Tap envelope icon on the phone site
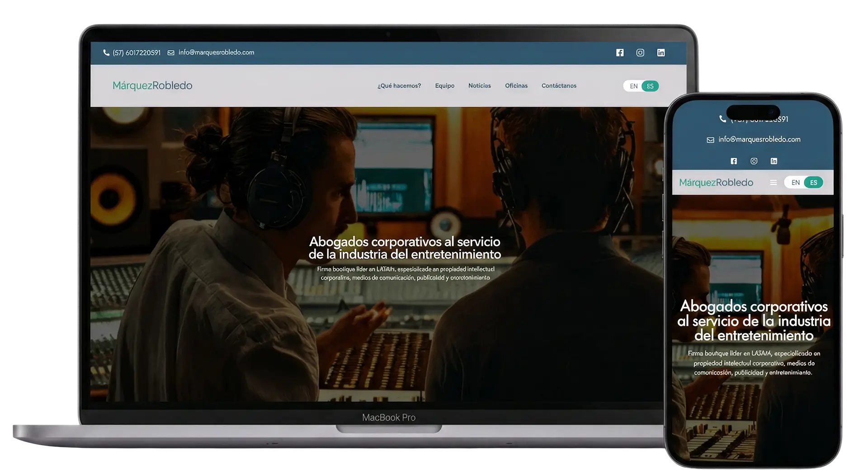 point(711,140)
